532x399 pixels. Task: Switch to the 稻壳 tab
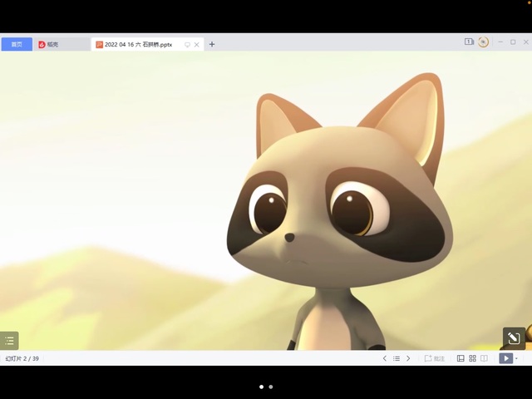(x=52, y=44)
